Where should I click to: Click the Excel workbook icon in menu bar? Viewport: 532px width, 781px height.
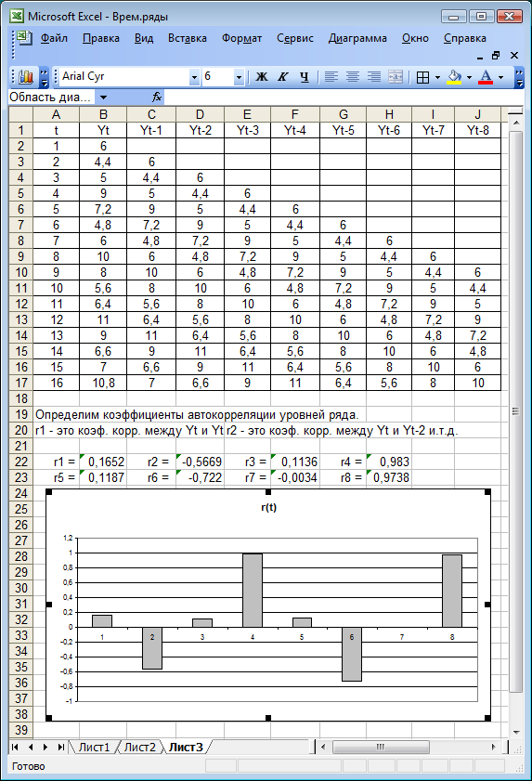[23, 38]
